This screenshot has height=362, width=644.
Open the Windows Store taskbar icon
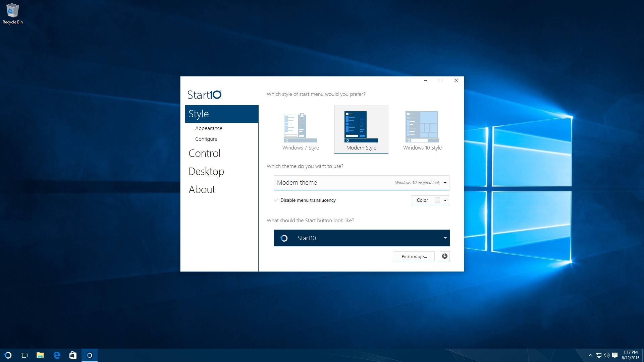pos(73,355)
